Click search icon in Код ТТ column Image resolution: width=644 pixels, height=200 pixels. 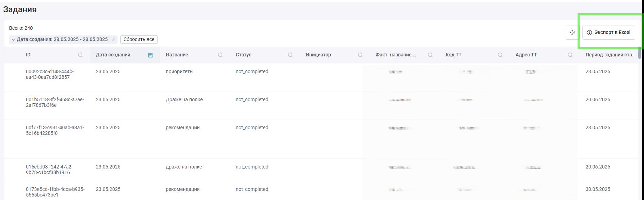pyautogui.click(x=500, y=55)
